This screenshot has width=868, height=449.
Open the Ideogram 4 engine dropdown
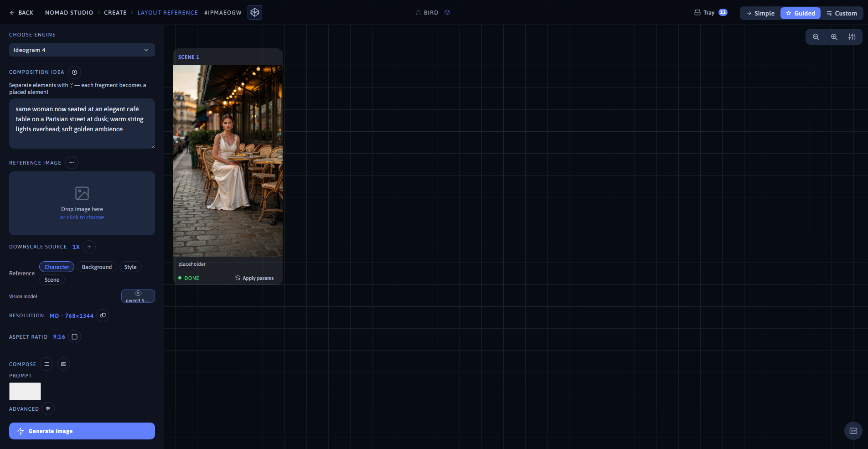coord(82,50)
